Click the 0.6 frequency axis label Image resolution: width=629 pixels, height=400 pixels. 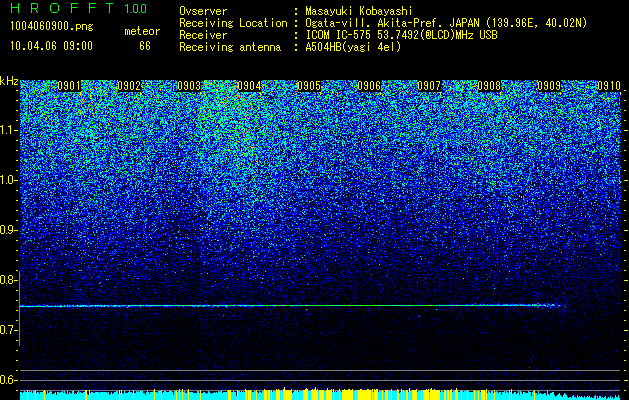[9, 380]
